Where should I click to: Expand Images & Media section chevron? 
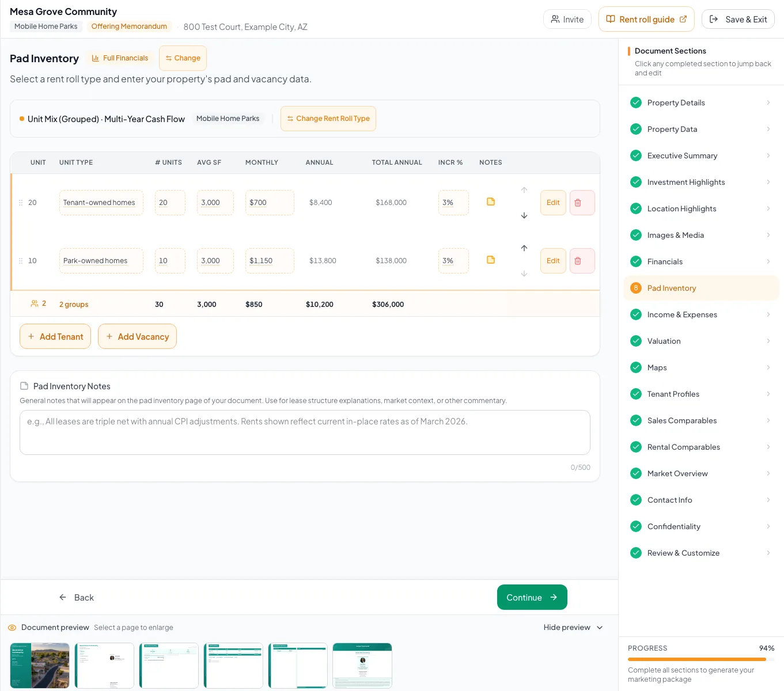coord(768,235)
